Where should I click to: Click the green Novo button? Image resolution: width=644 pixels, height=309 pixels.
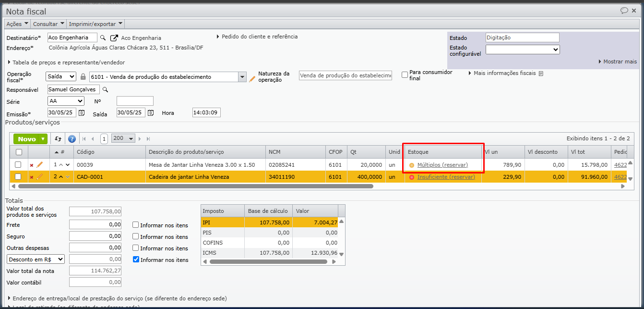pyautogui.click(x=27, y=139)
